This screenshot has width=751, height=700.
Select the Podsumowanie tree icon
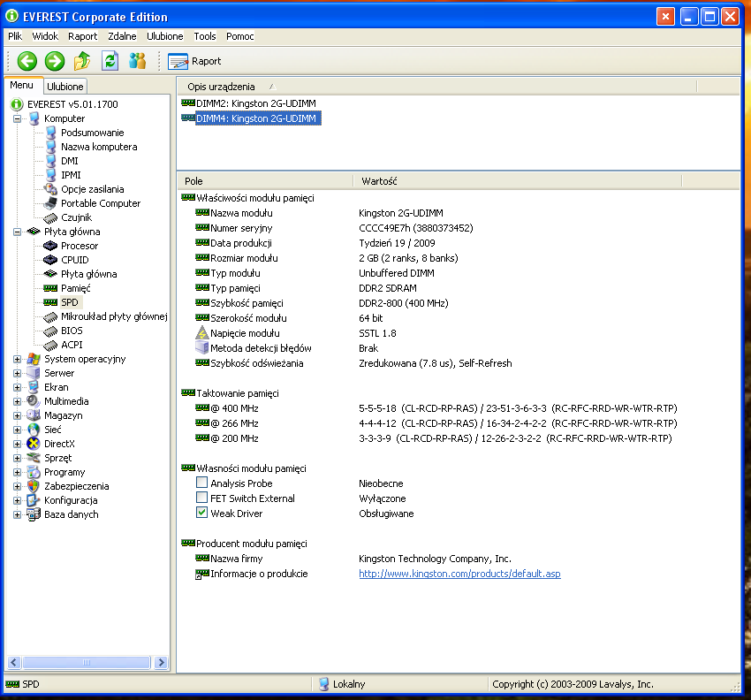coord(50,133)
